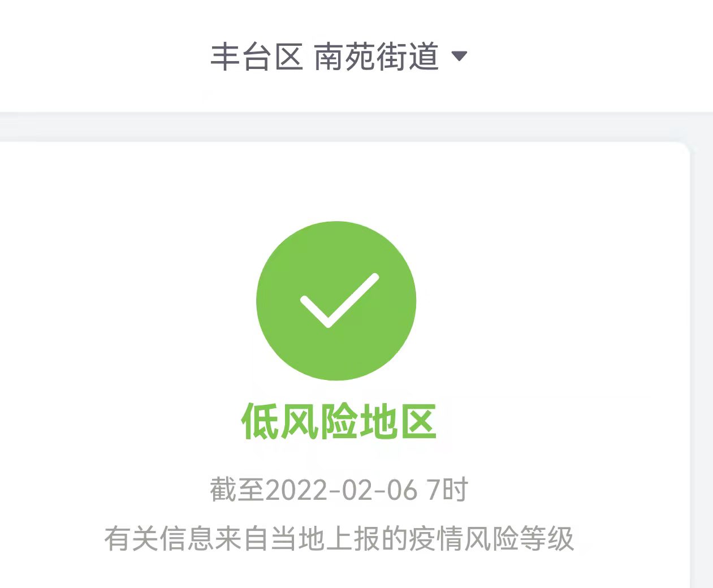Open the 南苑街道 street selector text
The width and height of the screenshot is (713, 588).
377,57
